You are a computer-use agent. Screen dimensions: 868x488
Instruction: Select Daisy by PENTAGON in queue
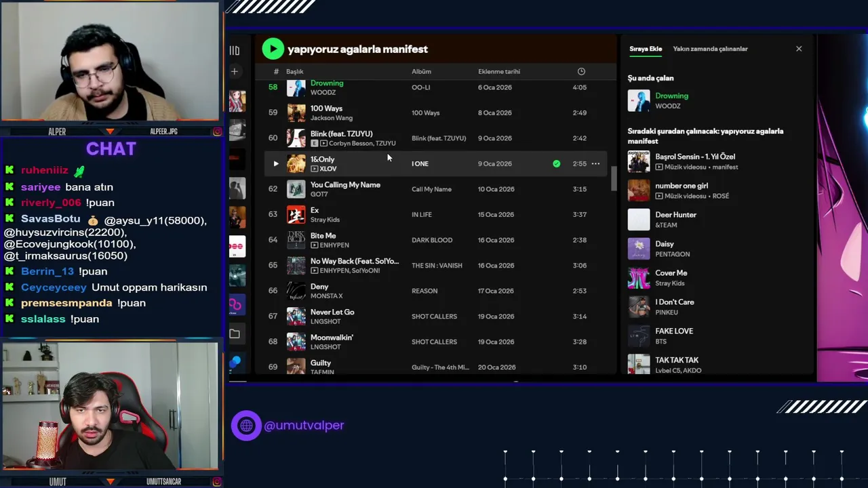[717, 249]
